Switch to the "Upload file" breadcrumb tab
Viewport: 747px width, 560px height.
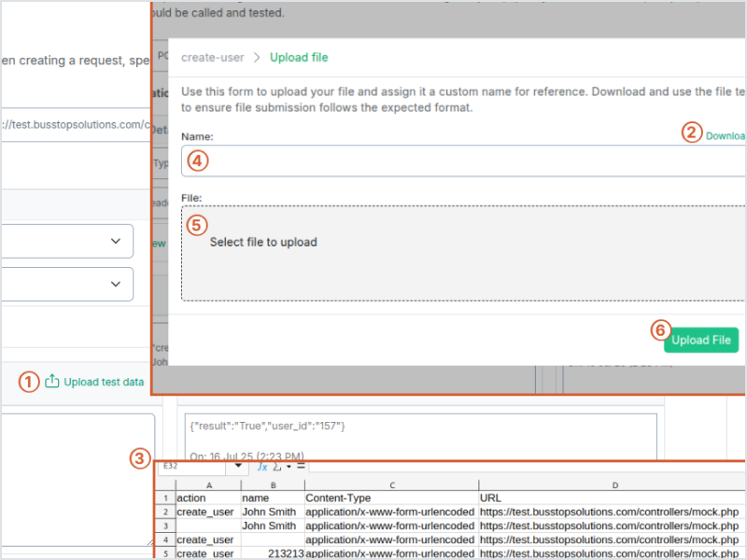tap(299, 57)
